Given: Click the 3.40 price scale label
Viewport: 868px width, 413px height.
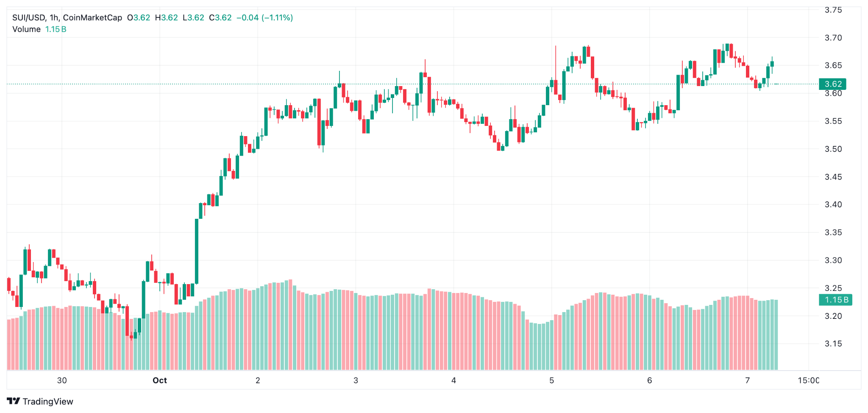Looking at the screenshot, I should 833,204.
